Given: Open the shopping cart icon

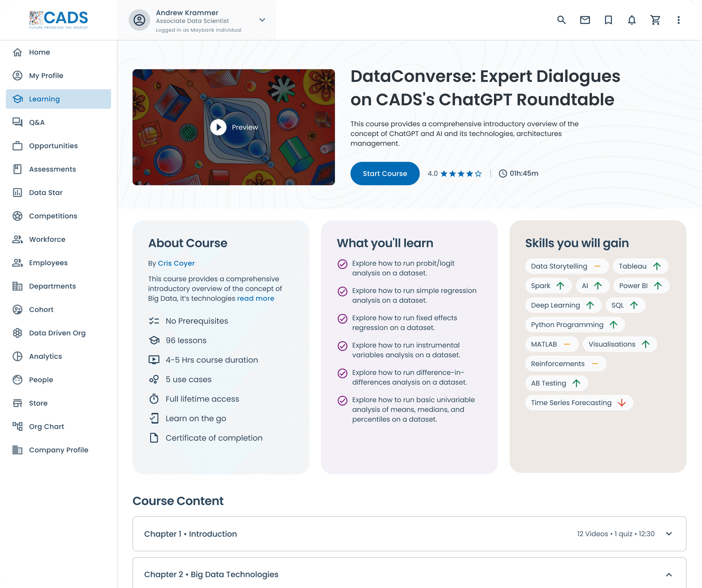Looking at the screenshot, I should [x=655, y=20].
